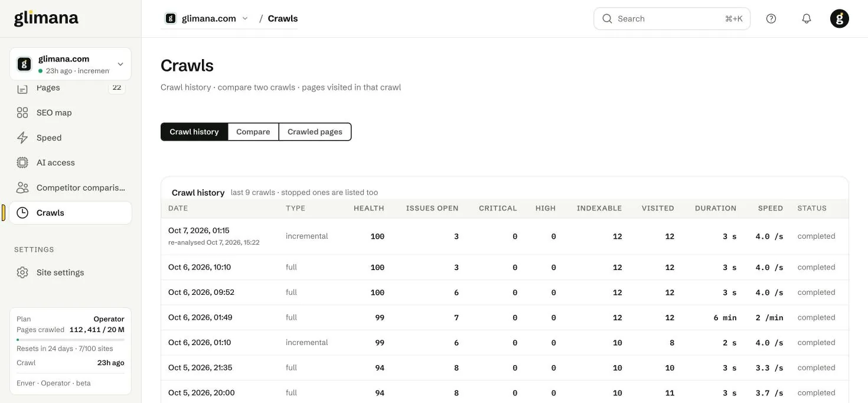Click the Pages count badge 22

(117, 87)
